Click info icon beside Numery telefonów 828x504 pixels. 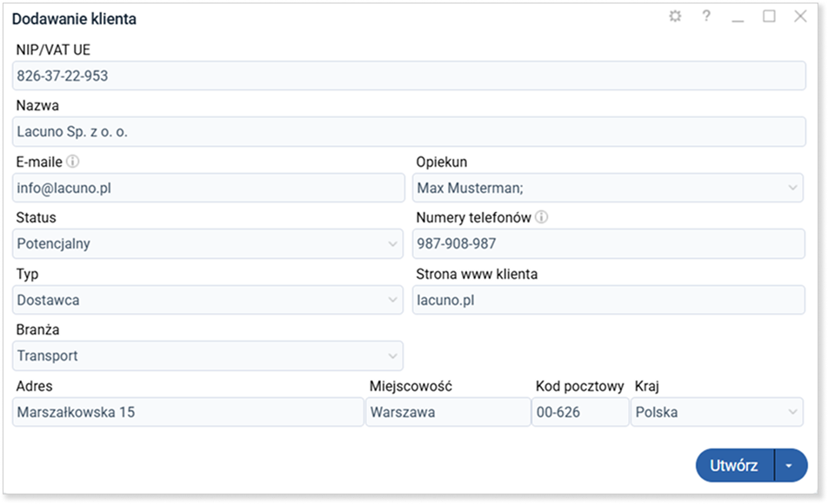tap(542, 217)
